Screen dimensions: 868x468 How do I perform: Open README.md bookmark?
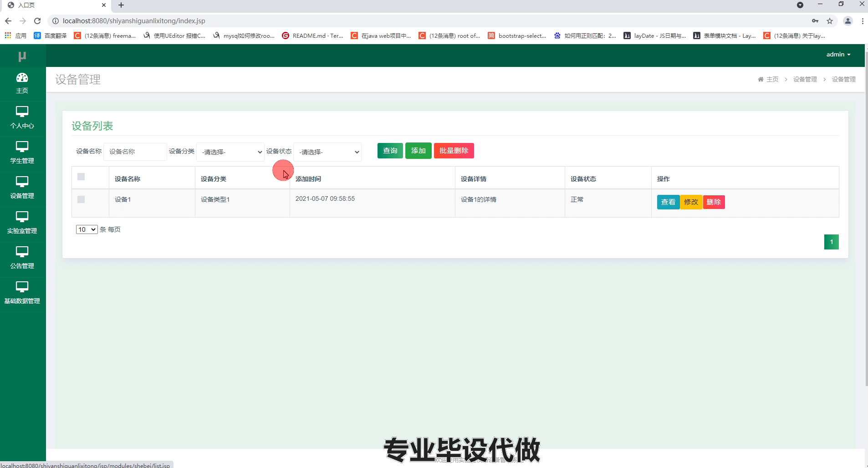point(313,36)
